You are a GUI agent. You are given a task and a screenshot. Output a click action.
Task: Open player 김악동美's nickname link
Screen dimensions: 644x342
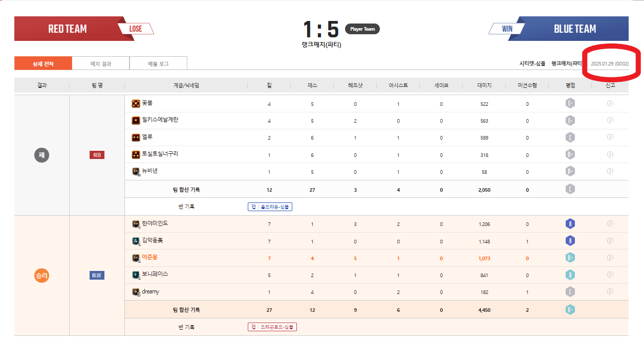[x=152, y=240]
